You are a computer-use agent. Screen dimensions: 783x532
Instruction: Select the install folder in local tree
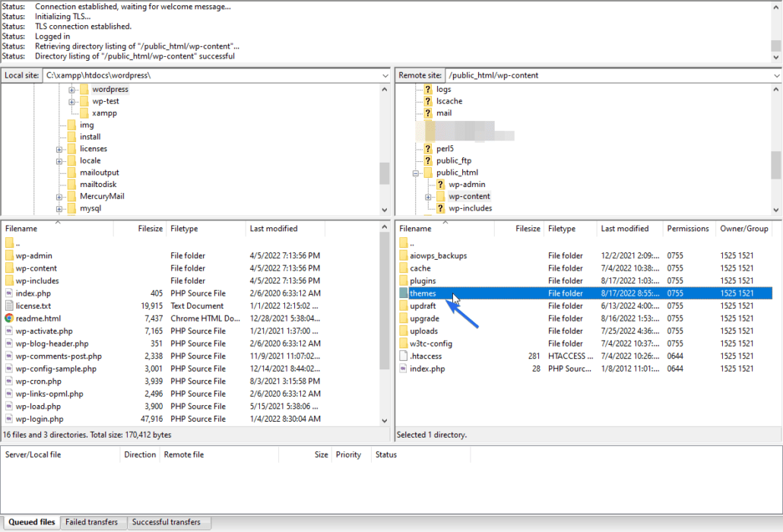click(90, 137)
